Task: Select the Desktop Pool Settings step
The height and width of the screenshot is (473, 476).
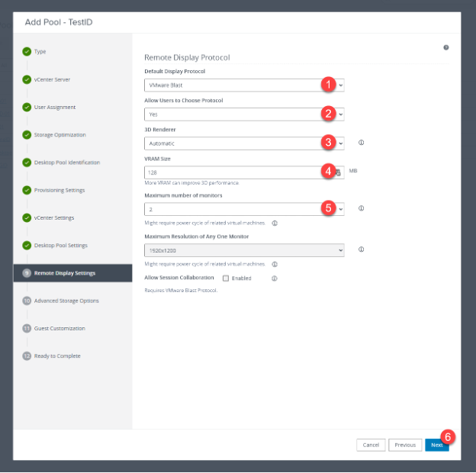Action: pyautogui.click(x=60, y=246)
